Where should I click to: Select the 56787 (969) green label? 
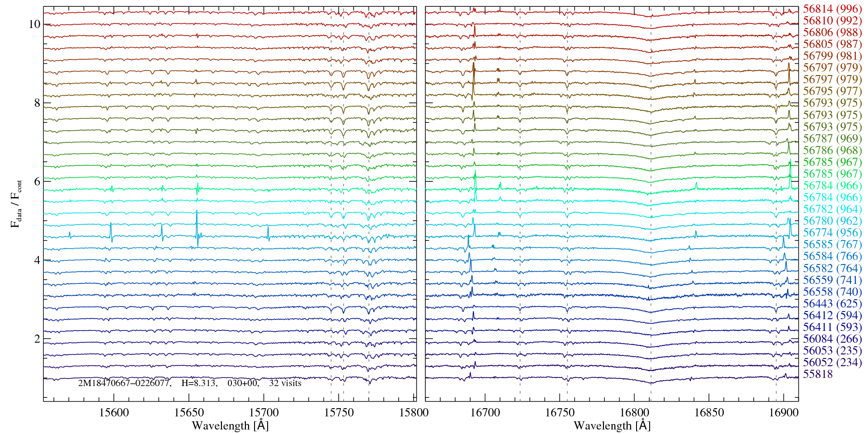832,139
